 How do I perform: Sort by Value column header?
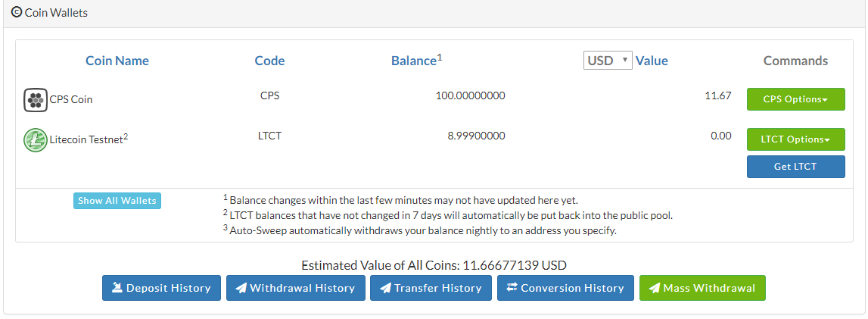[652, 61]
